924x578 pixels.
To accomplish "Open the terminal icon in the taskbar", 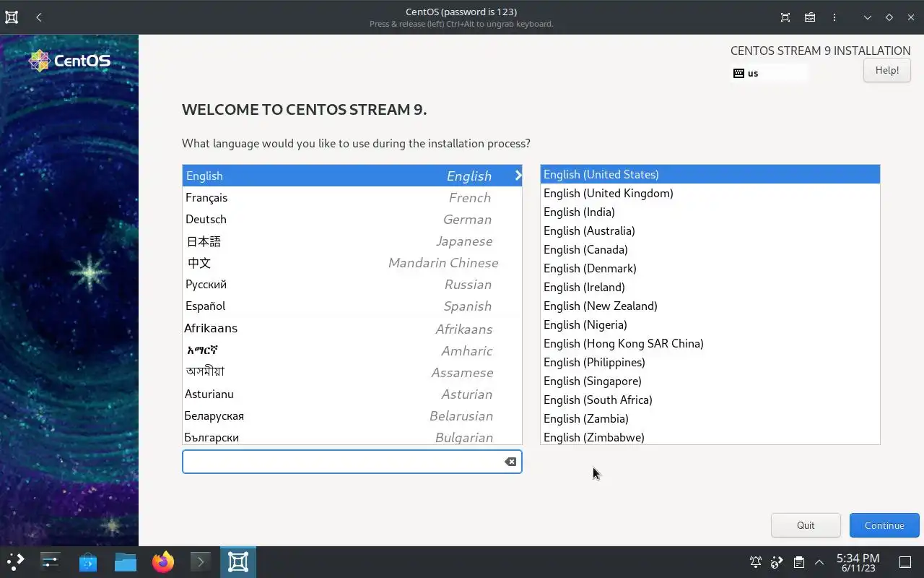I will click(201, 561).
